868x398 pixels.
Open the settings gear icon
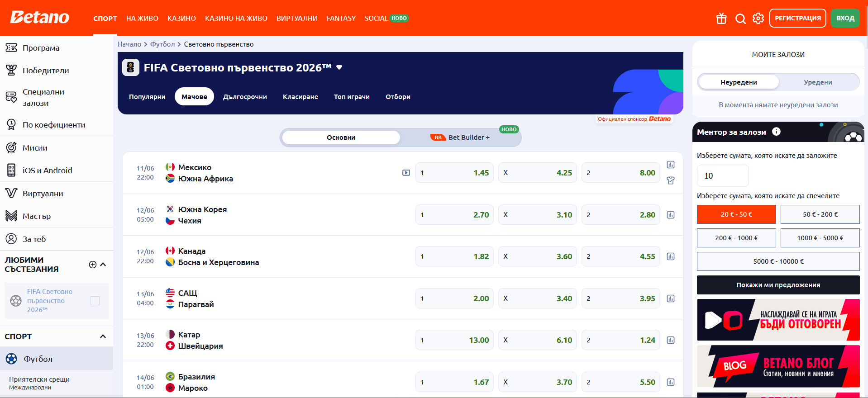(758, 19)
